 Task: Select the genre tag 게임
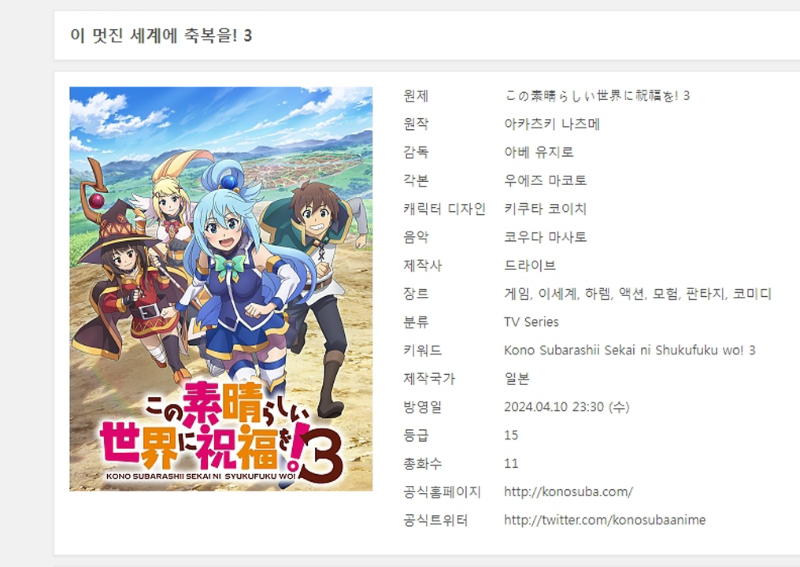point(517,294)
